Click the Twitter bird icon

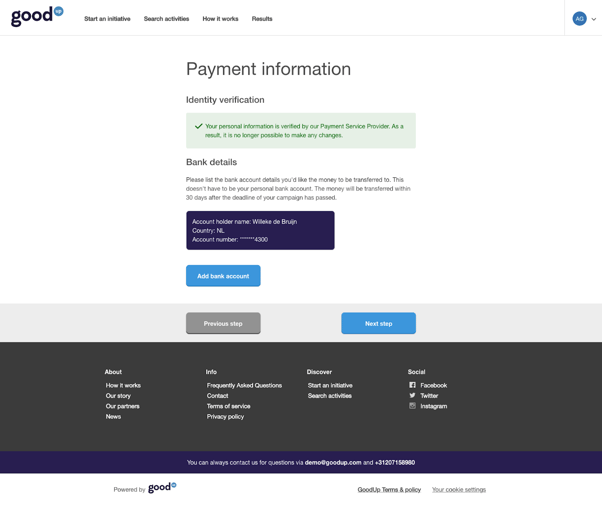(412, 395)
